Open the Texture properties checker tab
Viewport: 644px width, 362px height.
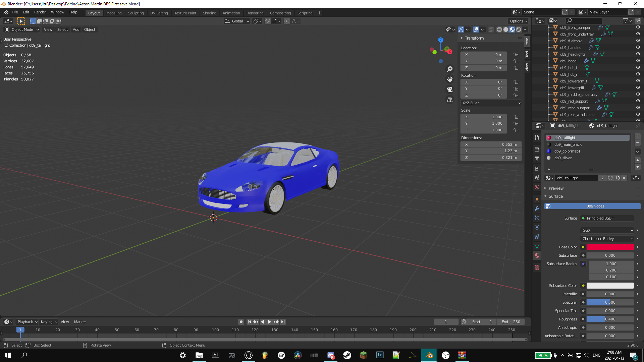(537, 267)
